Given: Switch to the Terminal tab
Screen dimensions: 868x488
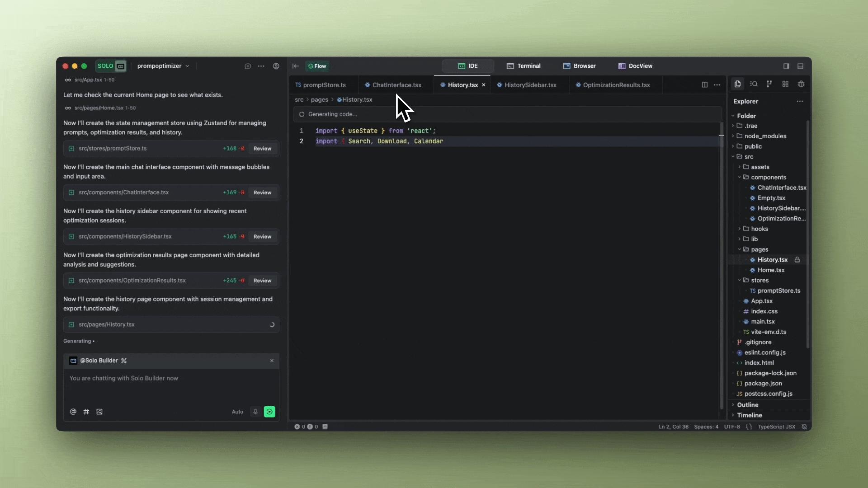Looking at the screenshot, I should 523,66.
